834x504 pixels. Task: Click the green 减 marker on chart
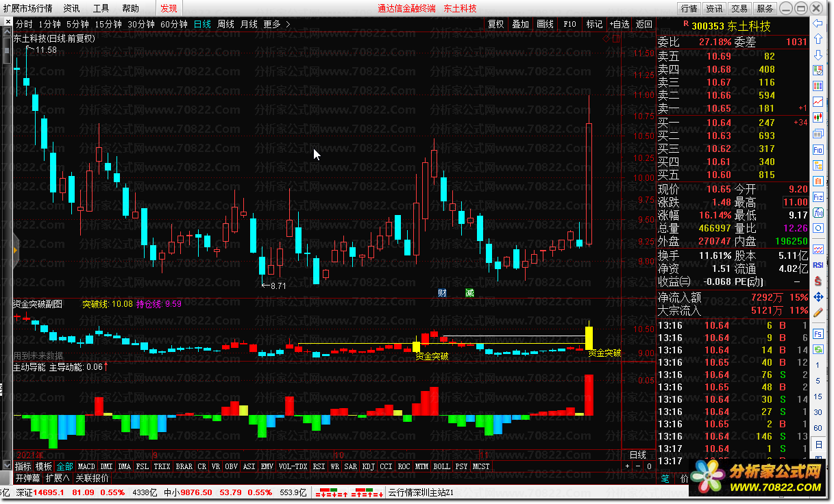coord(469,292)
